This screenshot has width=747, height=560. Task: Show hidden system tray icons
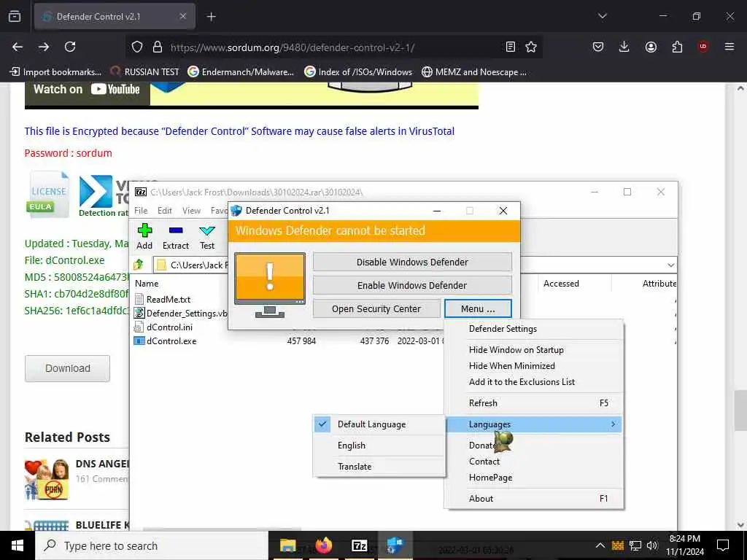coord(600,545)
